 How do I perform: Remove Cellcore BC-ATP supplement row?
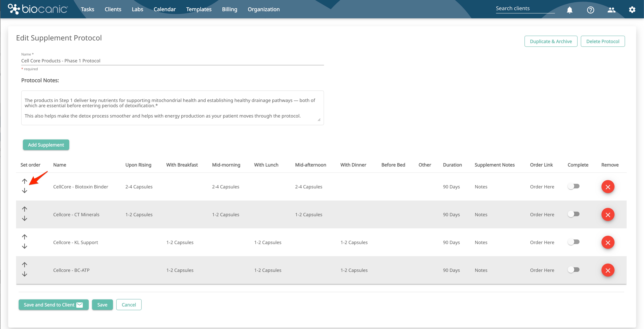point(608,270)
